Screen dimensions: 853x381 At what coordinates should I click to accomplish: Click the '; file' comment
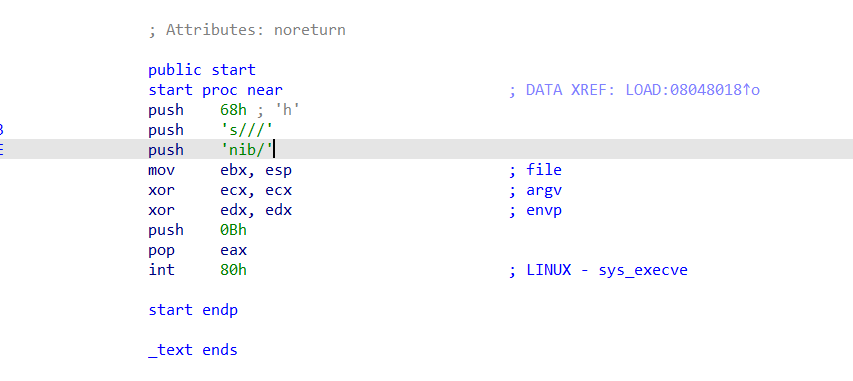click(x=535, y=170)
